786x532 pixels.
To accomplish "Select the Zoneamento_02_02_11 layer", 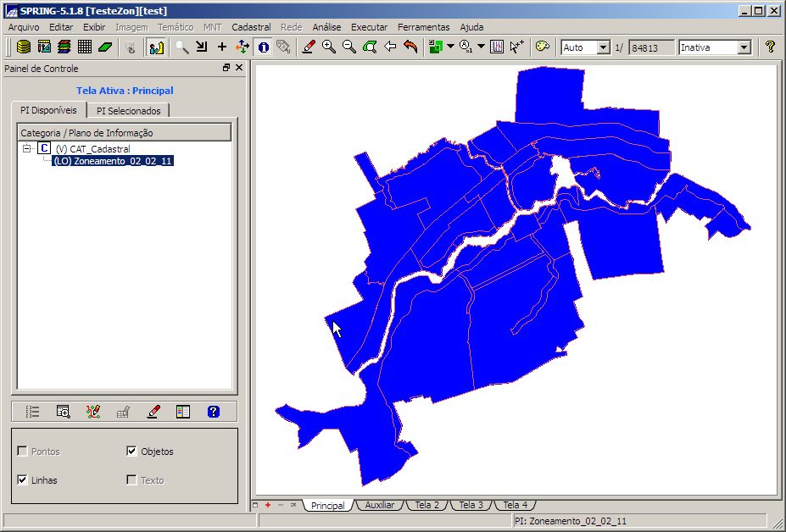I will pos(113,161).
